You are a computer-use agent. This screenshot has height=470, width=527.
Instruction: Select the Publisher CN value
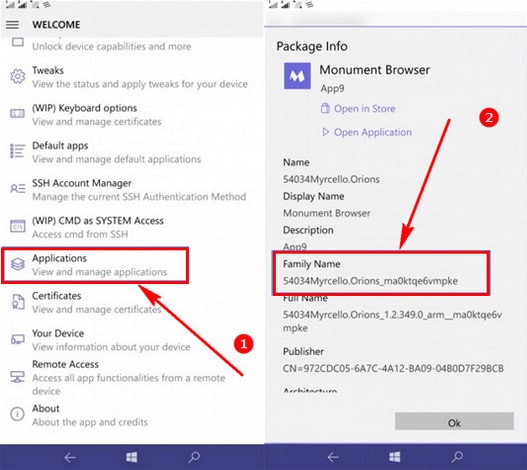coord(393,368)
